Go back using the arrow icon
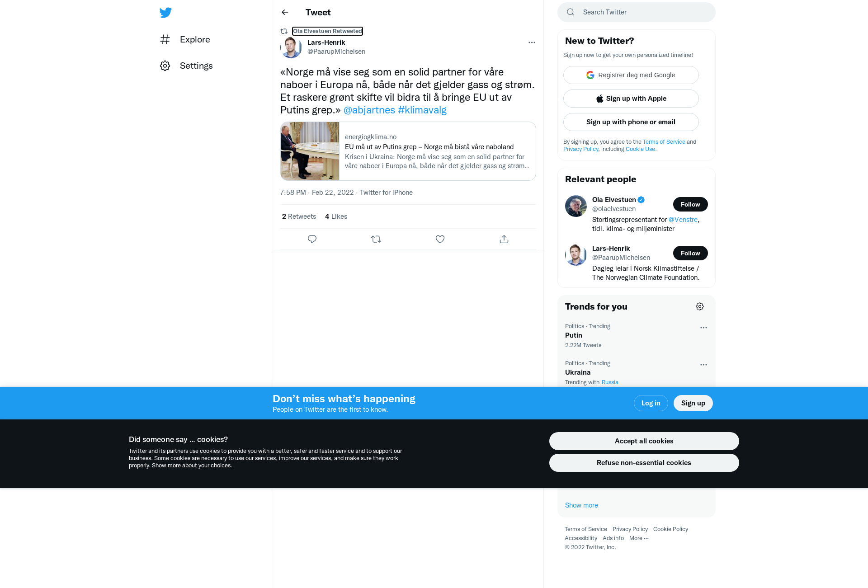 tap(285, 12)
